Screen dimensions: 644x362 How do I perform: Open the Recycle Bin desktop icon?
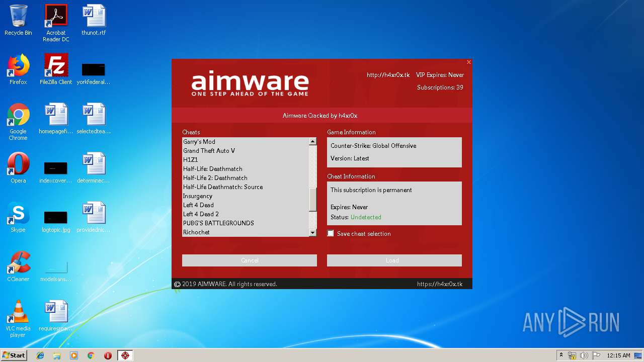click(x=18, y=20)
